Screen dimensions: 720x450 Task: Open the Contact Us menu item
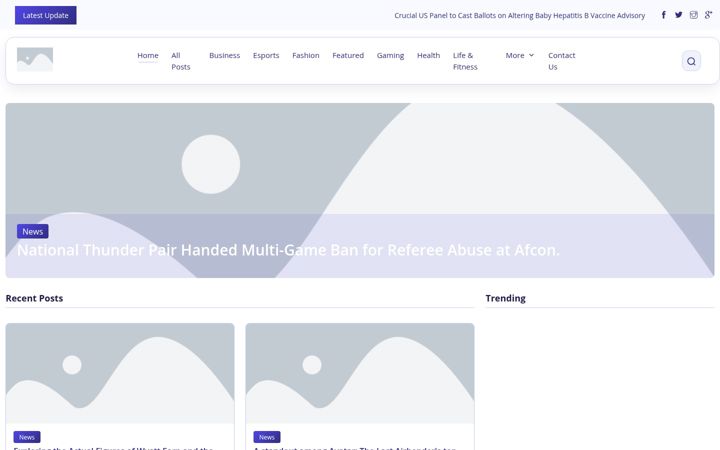coord(562,61)
